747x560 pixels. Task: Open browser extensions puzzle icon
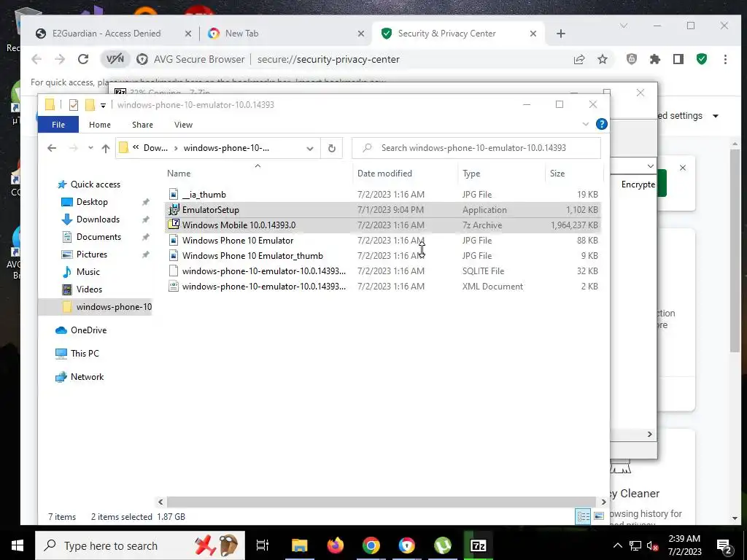[655, 59]
